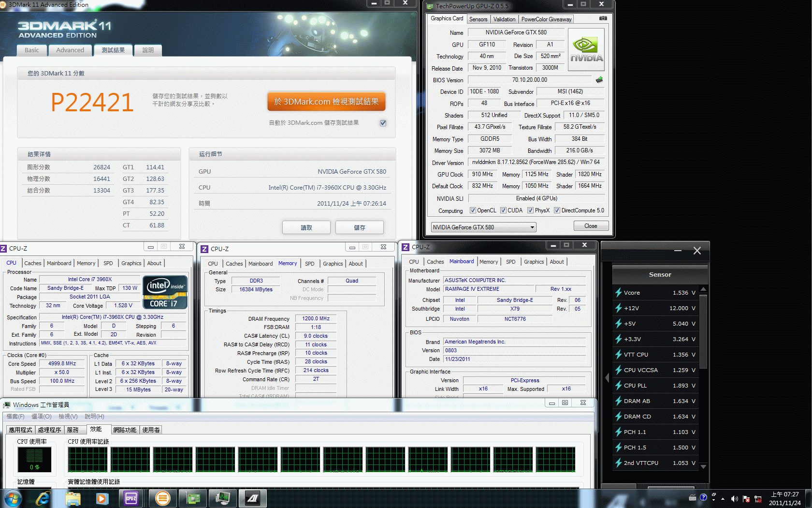Click the NVIDIA logo in GPU-Z
Screen dimensions: 812x508
(x=586, y=50)
